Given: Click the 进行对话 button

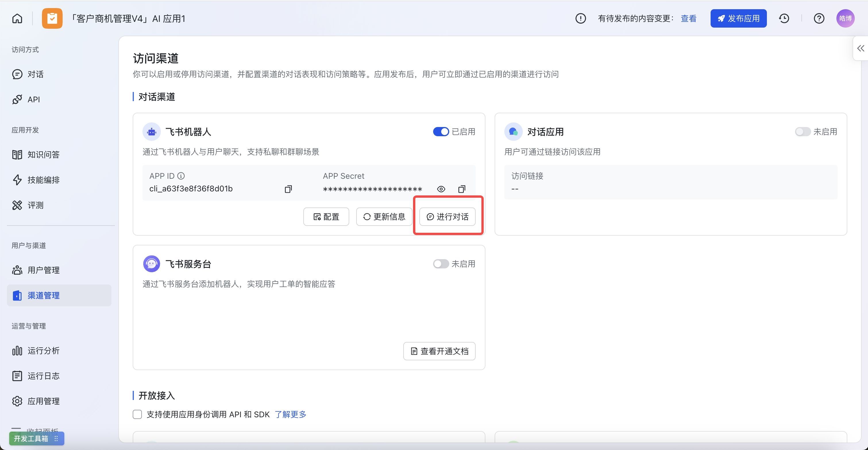Looking at the screenshot, I should point(447,216).
